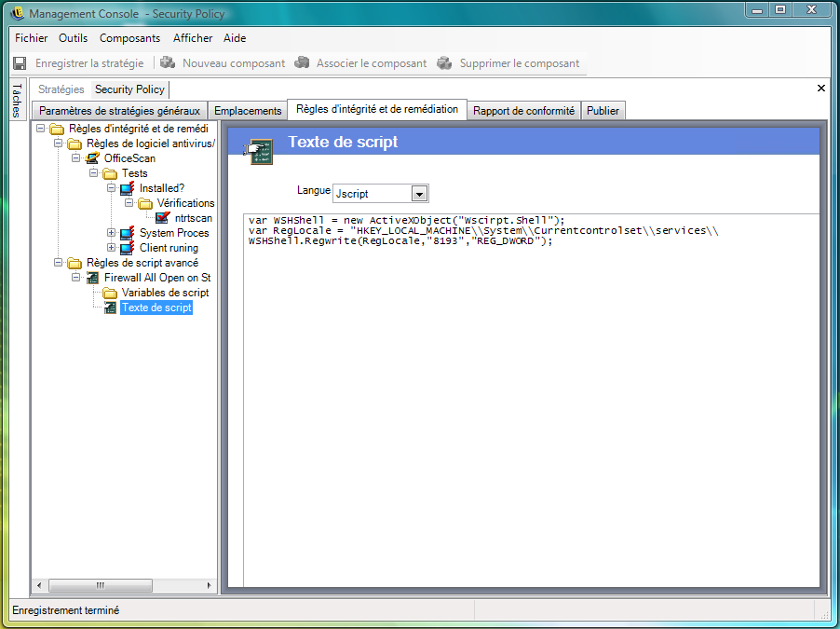Image resolution: width=840 pixels, height=629 pixels.
Task: Click the Publier tab
Action: 603,111
